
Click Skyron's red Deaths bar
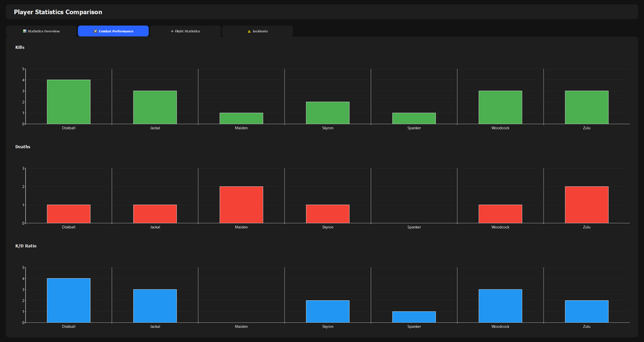click(x=327, y=214)
